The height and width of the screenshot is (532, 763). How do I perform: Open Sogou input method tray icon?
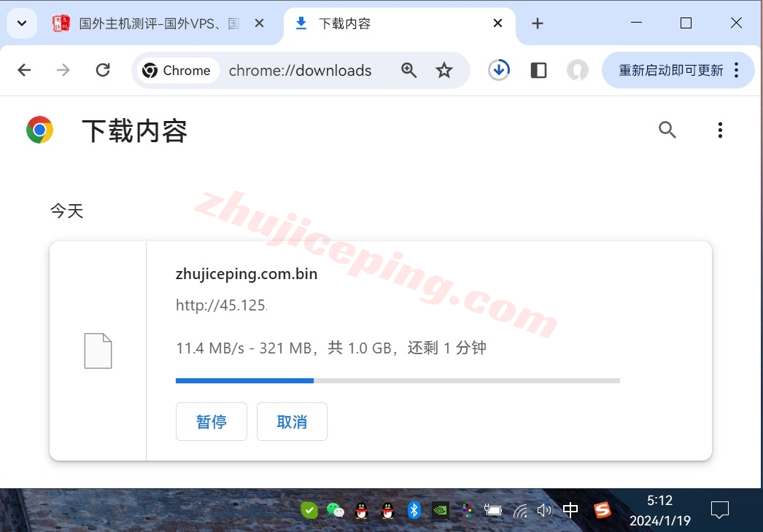[602, 510]
